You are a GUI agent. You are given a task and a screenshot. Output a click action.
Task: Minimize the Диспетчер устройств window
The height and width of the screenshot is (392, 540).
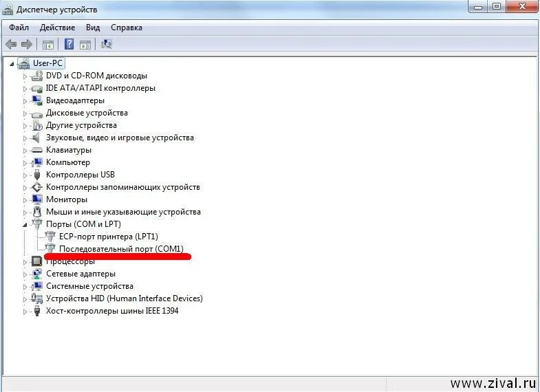(478, 7)
